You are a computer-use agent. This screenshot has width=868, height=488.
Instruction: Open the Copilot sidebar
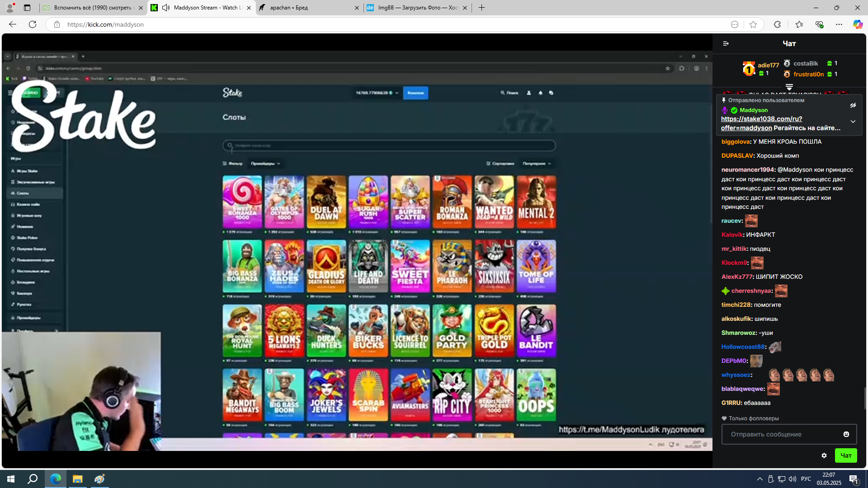(858, 24)
